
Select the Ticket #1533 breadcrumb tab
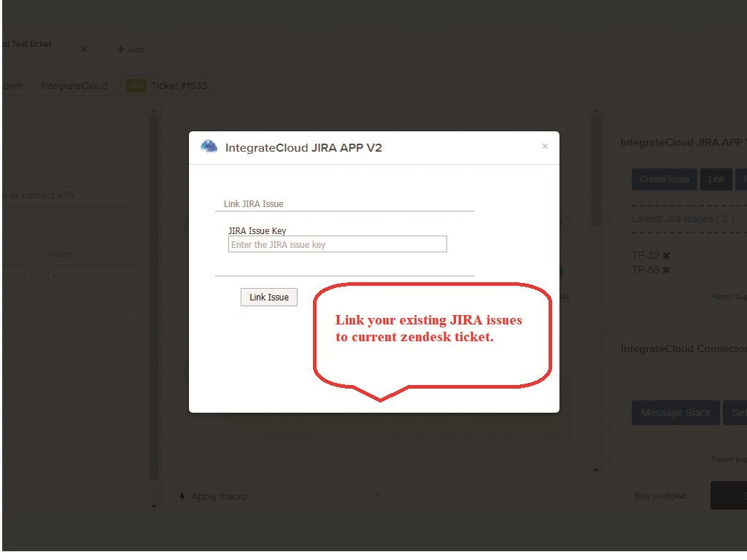(179, 86)
